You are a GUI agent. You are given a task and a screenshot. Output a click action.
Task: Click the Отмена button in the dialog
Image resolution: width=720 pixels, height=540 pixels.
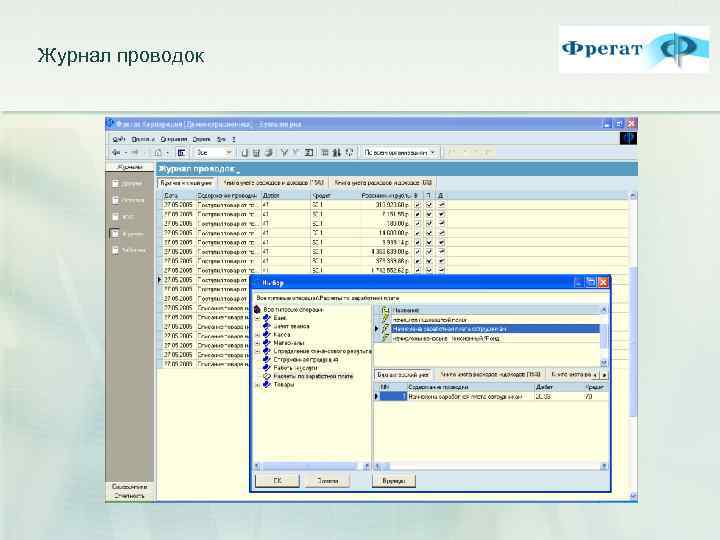click(x=327, y=480)
